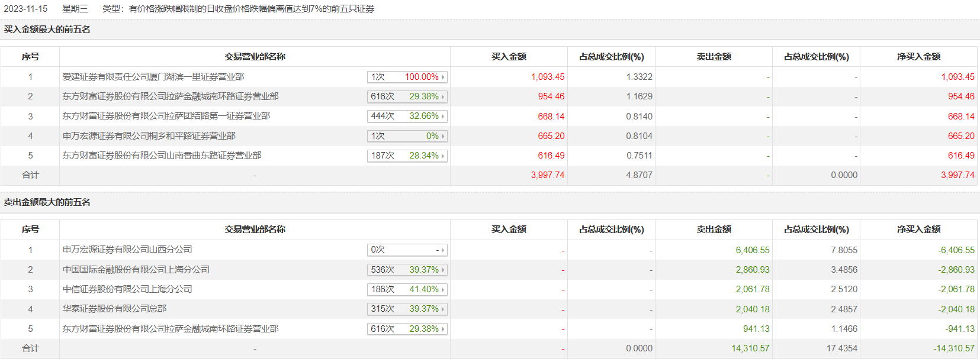Open 华泰证券股份有限公司总部 link

click(x=115, y=309)
